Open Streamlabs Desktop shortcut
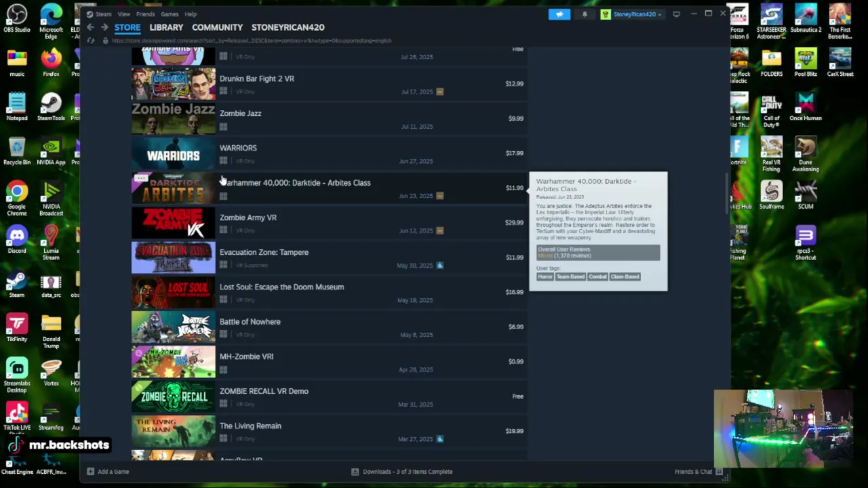This screenshot has width=868, height=488. click(x=17, y=375)
